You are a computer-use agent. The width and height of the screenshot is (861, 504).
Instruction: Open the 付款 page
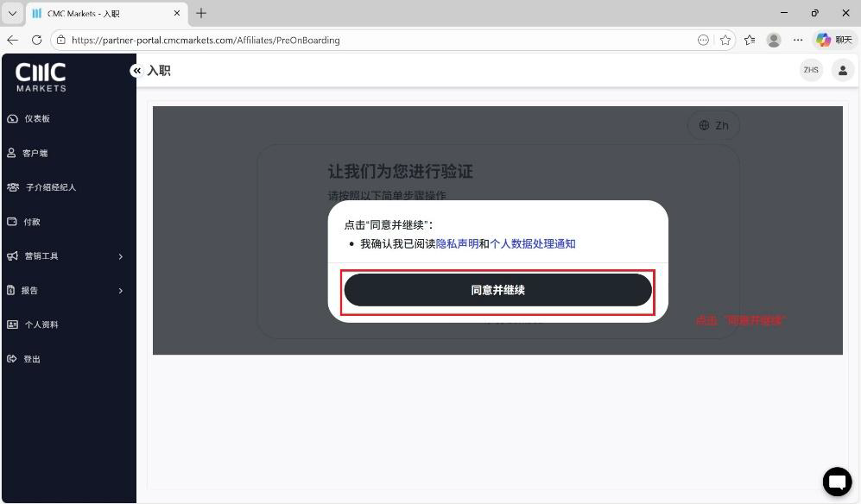pos(31,222)
